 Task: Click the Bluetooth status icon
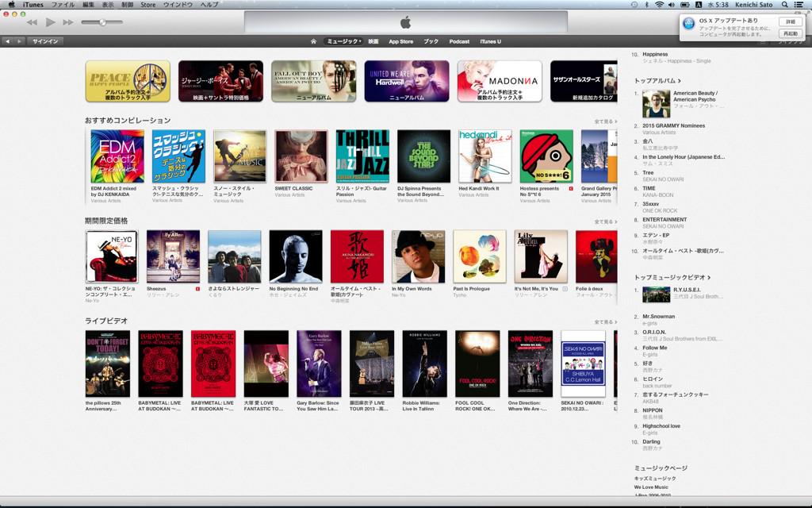tap(647, 4)
